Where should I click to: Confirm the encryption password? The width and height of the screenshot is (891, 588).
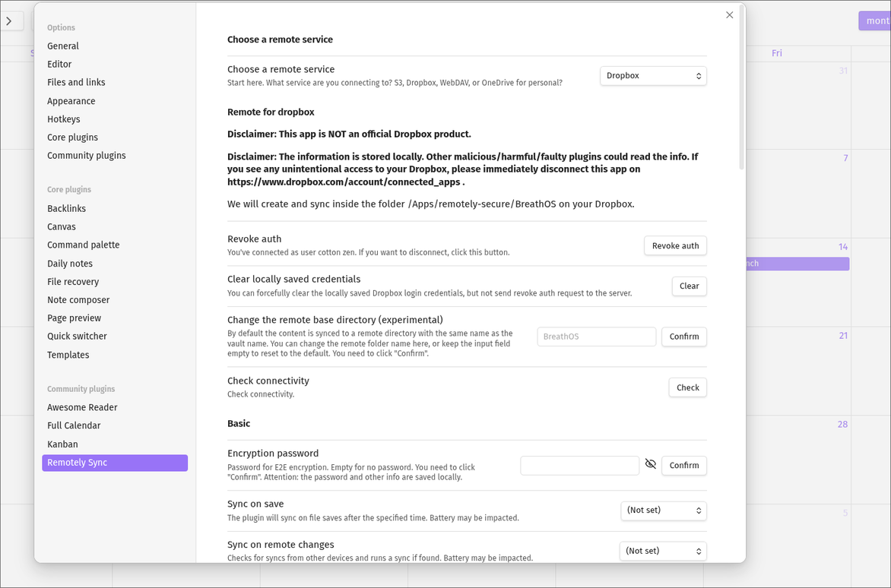pos(683,466)
